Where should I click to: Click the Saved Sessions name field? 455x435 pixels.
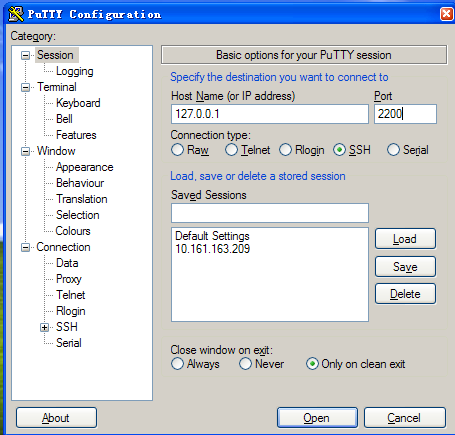(270, 213)
